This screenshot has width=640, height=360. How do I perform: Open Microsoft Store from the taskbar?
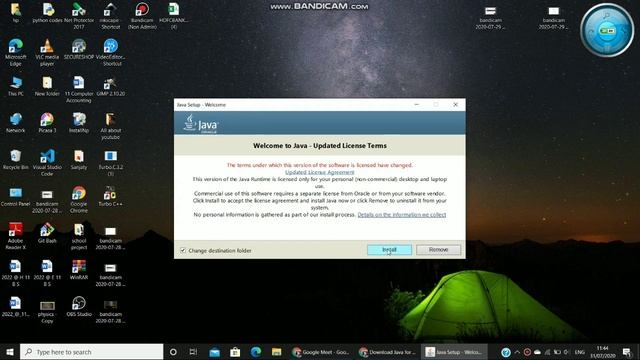click(235, 352)
